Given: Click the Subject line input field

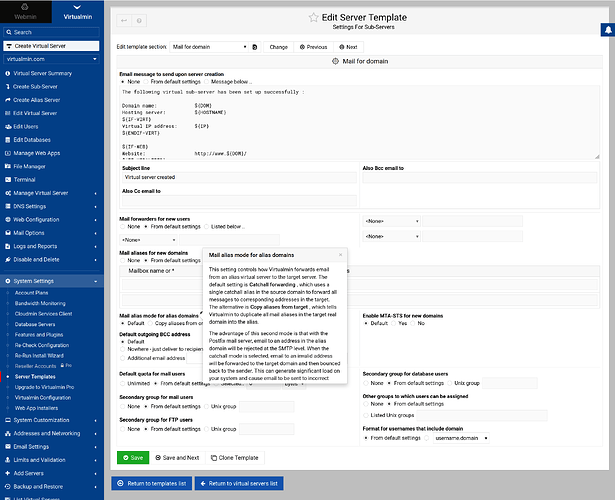Looking at the screenshot, I should (x=237, y=176).
